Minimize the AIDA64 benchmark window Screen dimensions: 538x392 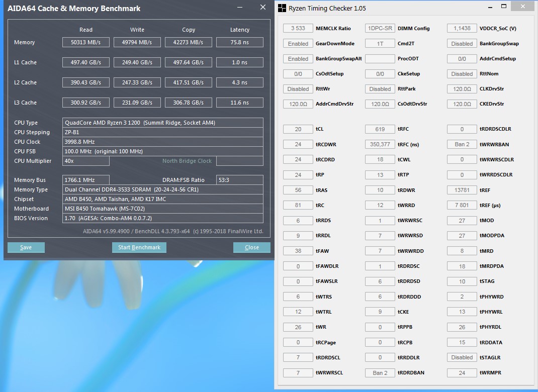[x=240, y=7]
